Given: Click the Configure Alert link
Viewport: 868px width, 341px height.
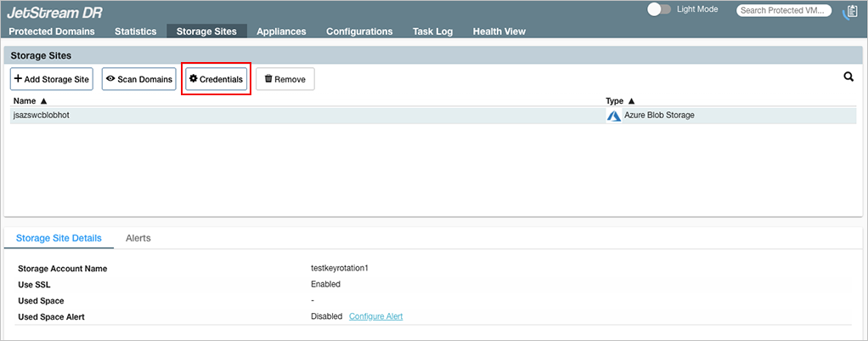Looking at the screenshot, I should click(375, 316).
